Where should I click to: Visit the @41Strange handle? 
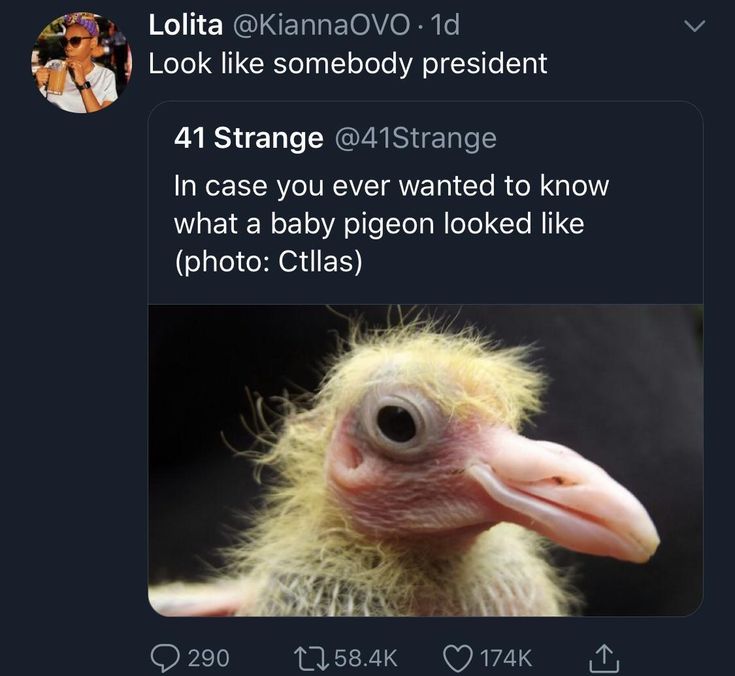point(415,138)
